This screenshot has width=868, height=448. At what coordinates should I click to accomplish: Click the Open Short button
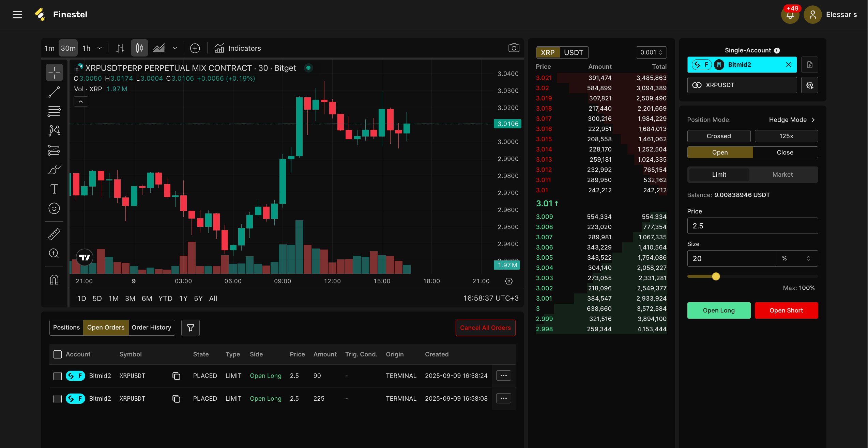pyautogui.click(x=786, y=310)
